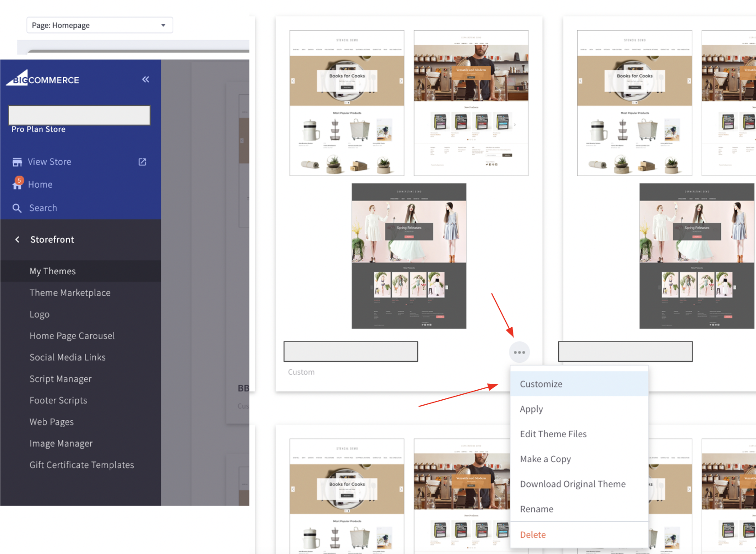Choose Download Original Theme
Viewport: 756px width, 554px height.
(x=572, y=484)
